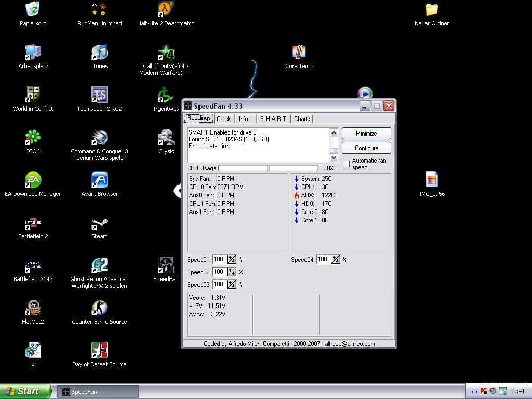
Task: Select Command & Conquer 3 shortcut
Action: point(99,137)
